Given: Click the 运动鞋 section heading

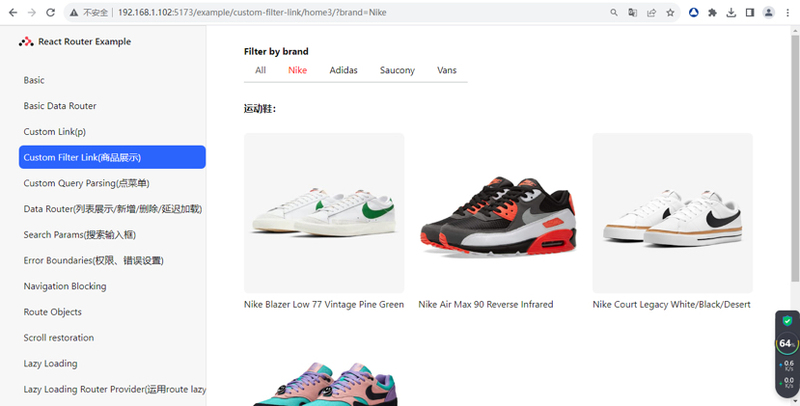Looking at the screenshot, I should 260,109.
